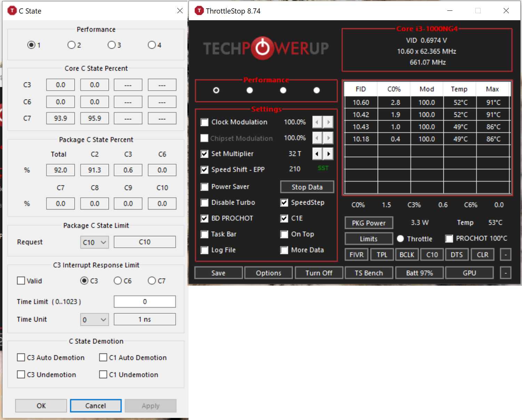Click the C10 button in ThrottleStop
This screenshot has width=522, height=420.
click(x=432, y=255)
